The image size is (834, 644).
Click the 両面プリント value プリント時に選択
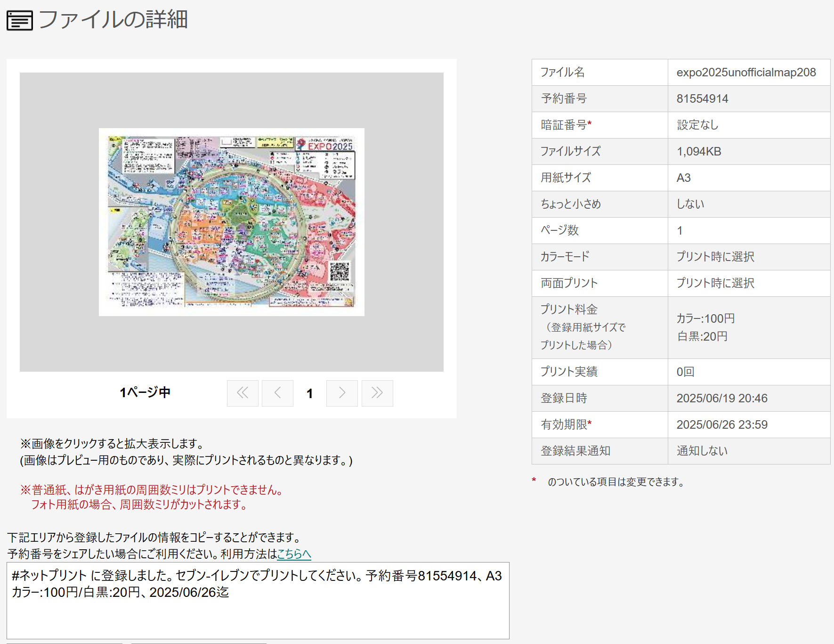[715, 283]
